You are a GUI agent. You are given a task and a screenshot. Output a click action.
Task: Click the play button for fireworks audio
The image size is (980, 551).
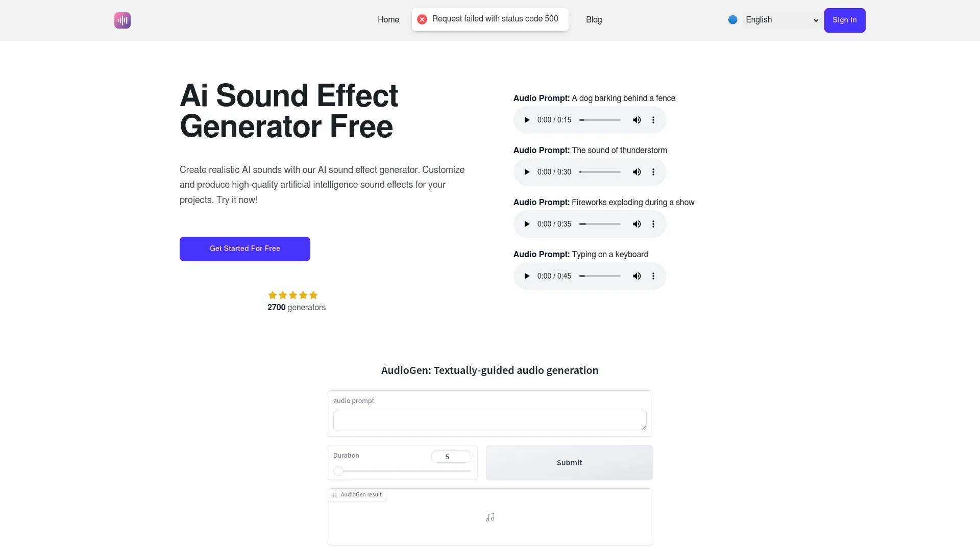click(527, 224)
